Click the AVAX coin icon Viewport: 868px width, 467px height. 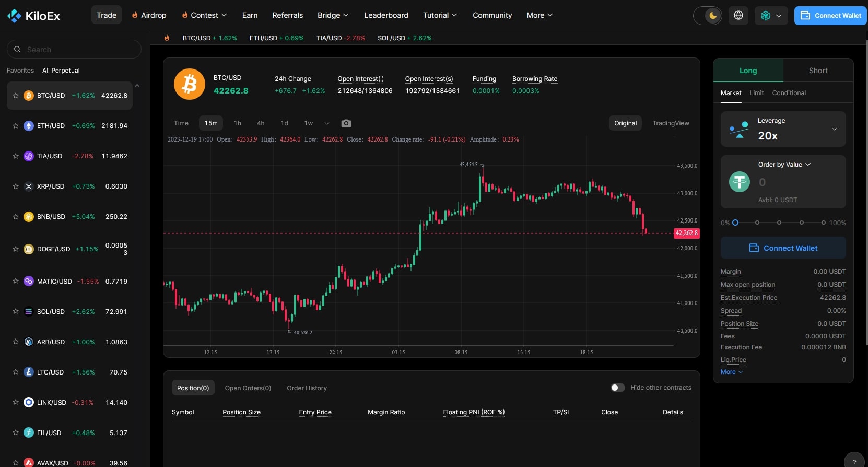pos(29,463)
